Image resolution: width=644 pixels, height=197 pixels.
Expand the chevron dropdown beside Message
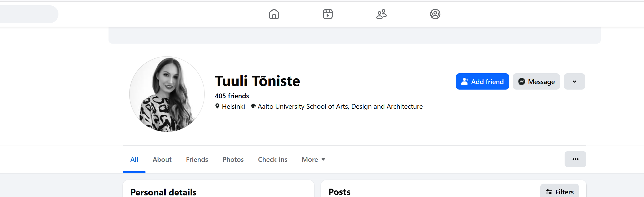(574, 81)
